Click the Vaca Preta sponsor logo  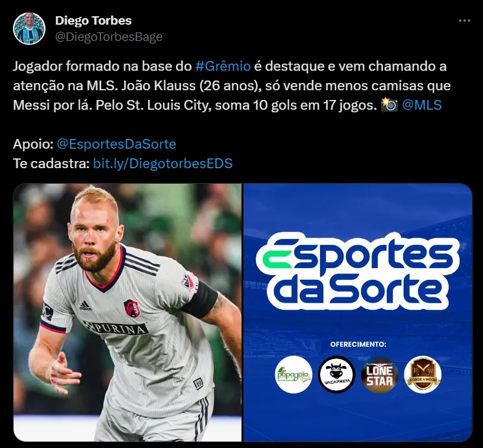[x=337, y=375]
